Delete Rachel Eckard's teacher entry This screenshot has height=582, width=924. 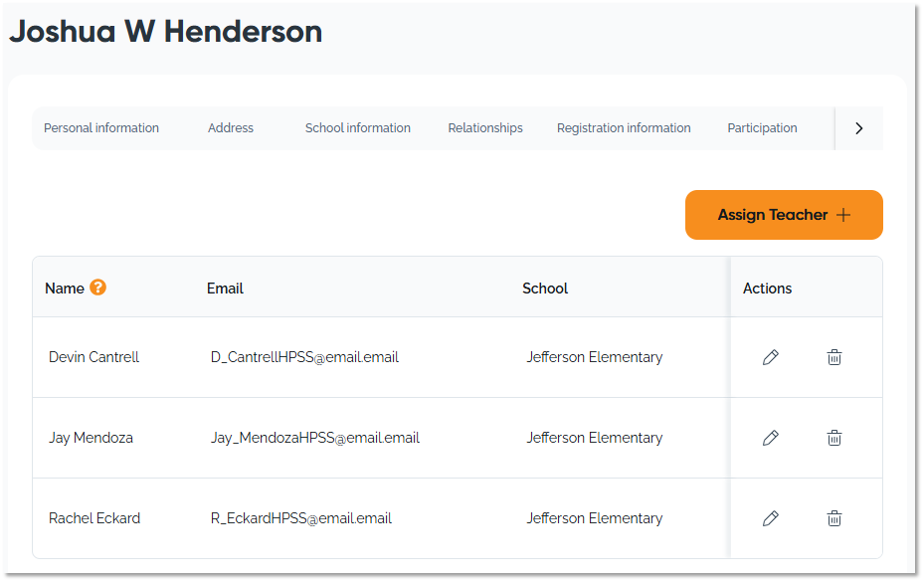834,518
